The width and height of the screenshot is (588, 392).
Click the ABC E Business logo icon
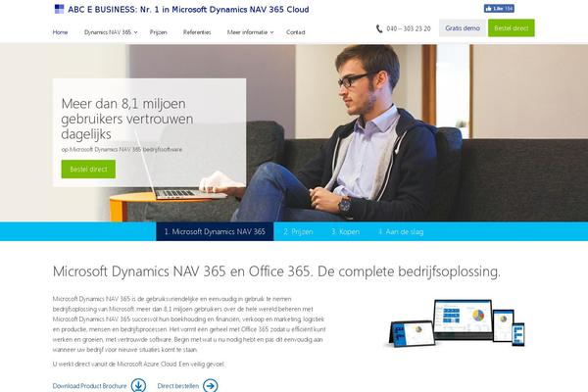59,9
